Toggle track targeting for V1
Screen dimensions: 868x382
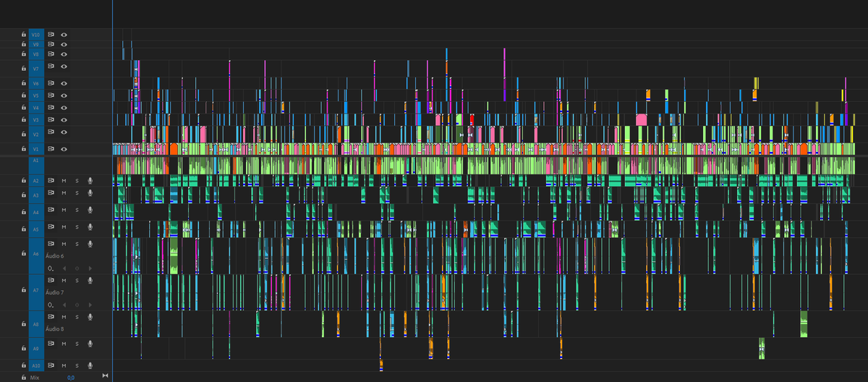click(x=37, y=149)
